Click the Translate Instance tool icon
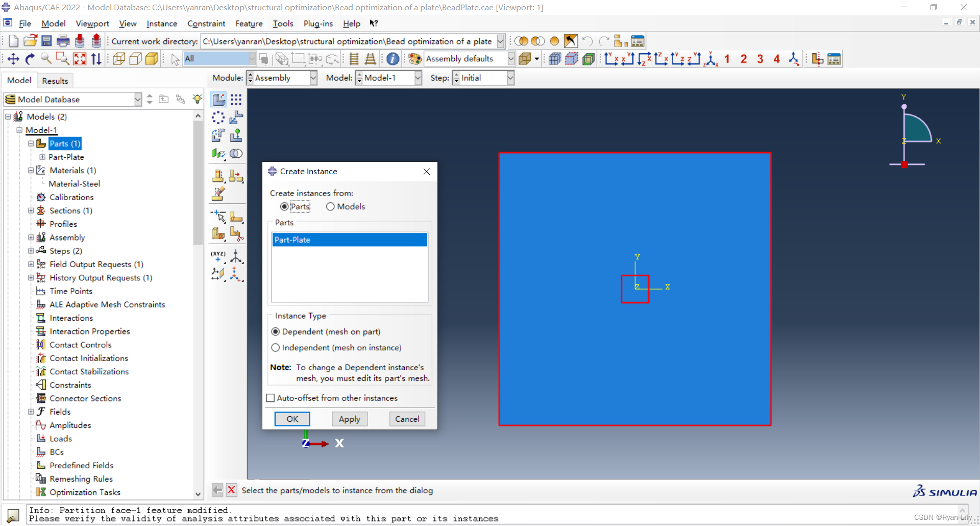 tap(236, 117)
